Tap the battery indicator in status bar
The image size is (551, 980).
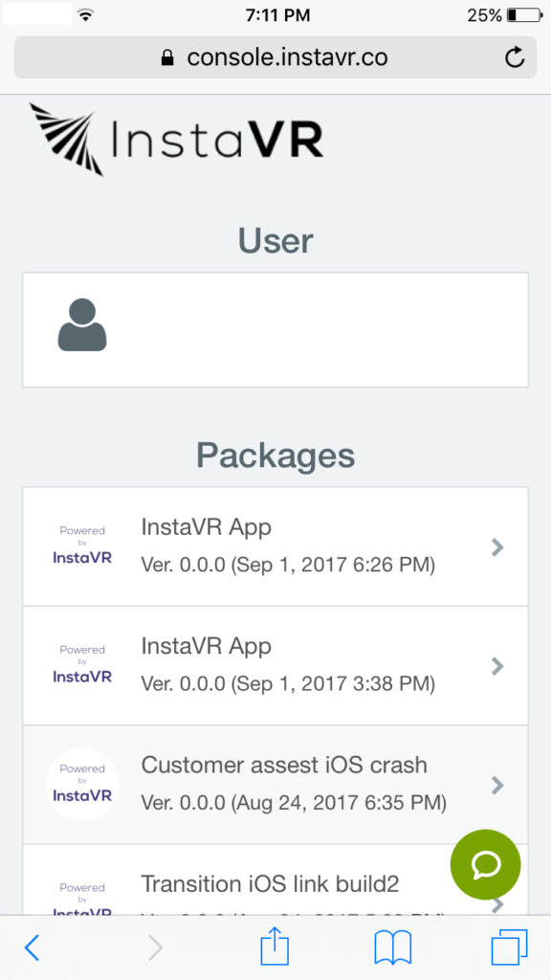[x=525, y=15]
